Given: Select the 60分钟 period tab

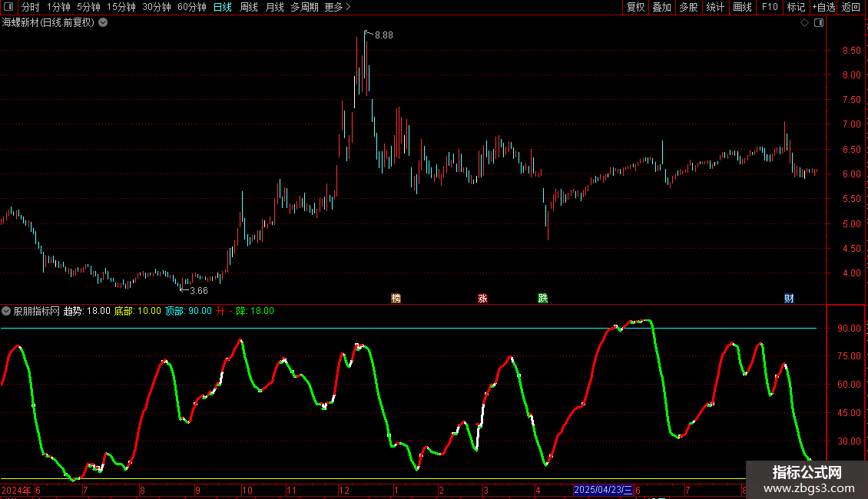Looking at the screenshot, I should (192, 7).
